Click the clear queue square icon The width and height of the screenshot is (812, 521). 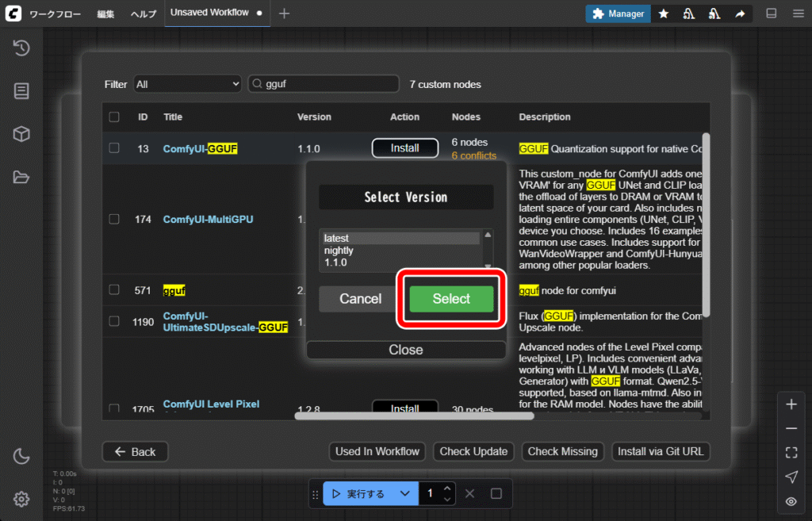[x=496, y=493]
